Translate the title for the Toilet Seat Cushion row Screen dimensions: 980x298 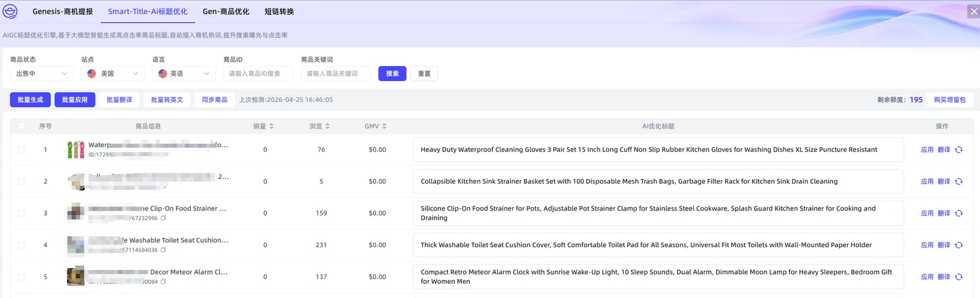943,245
